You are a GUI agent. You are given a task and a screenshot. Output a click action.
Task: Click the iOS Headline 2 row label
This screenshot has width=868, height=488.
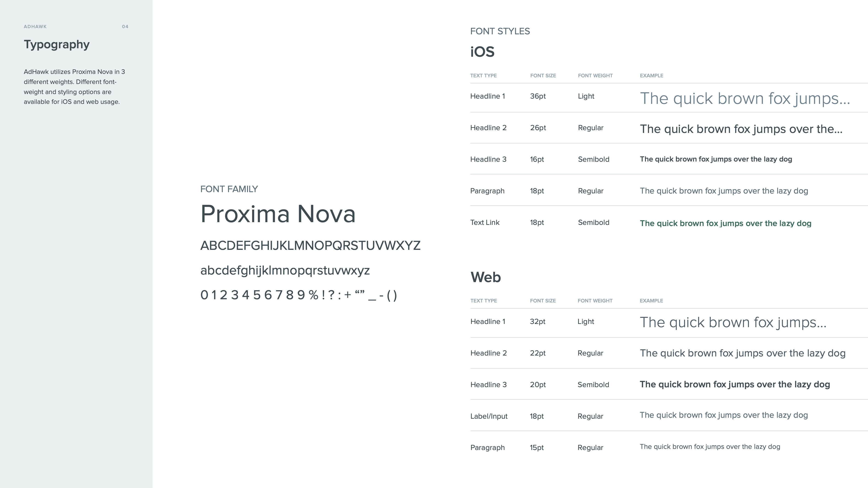488,128
